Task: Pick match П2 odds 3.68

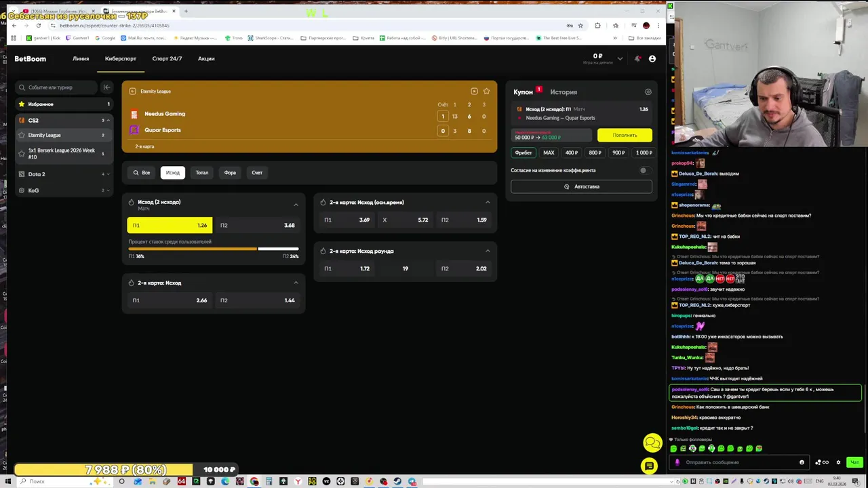Action: 258,225
